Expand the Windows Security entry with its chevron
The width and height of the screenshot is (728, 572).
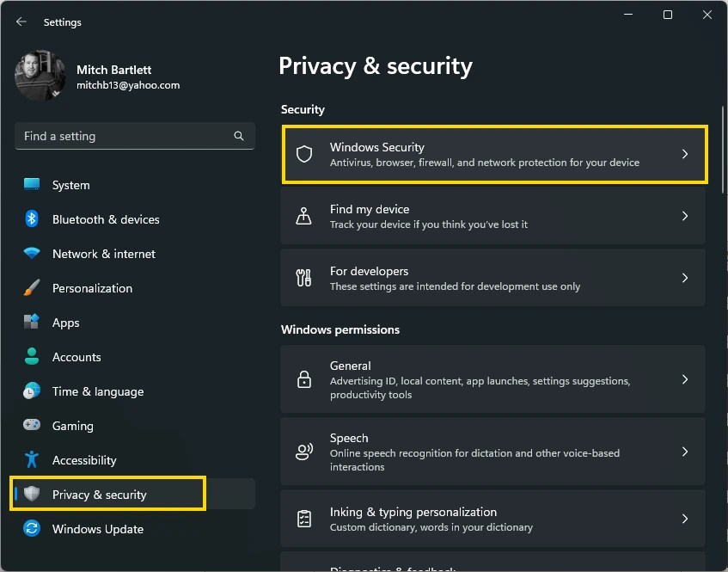(x=685, y=155)
